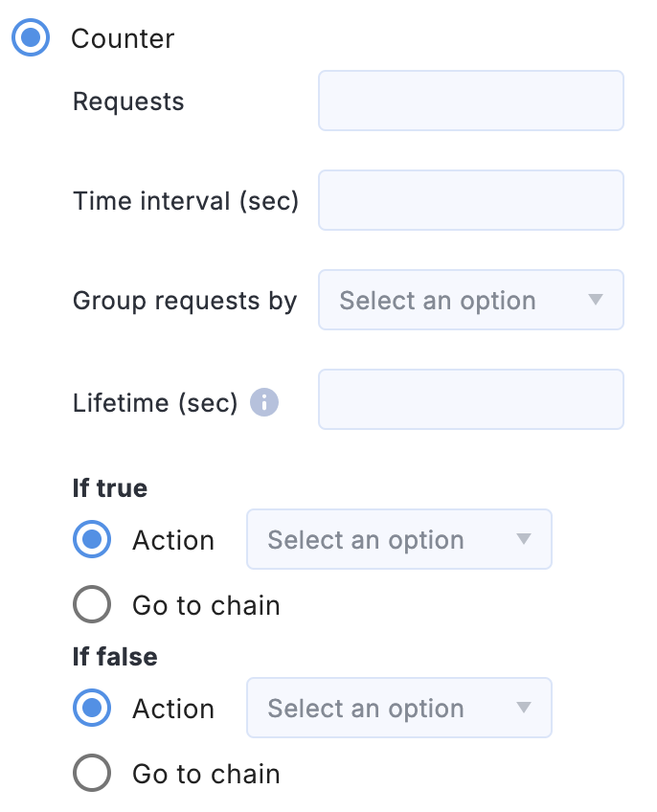Click the Group requests by dropdown arrow
657x812 pixels.
596,300
